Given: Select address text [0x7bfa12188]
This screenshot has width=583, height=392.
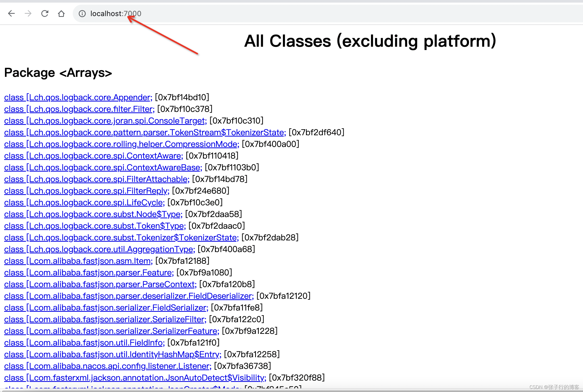Looking at the screenshot, I should pos(182,261).
